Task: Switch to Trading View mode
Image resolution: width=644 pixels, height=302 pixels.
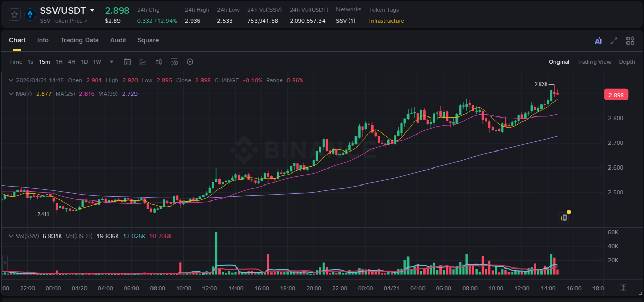Action: point(594,62)
